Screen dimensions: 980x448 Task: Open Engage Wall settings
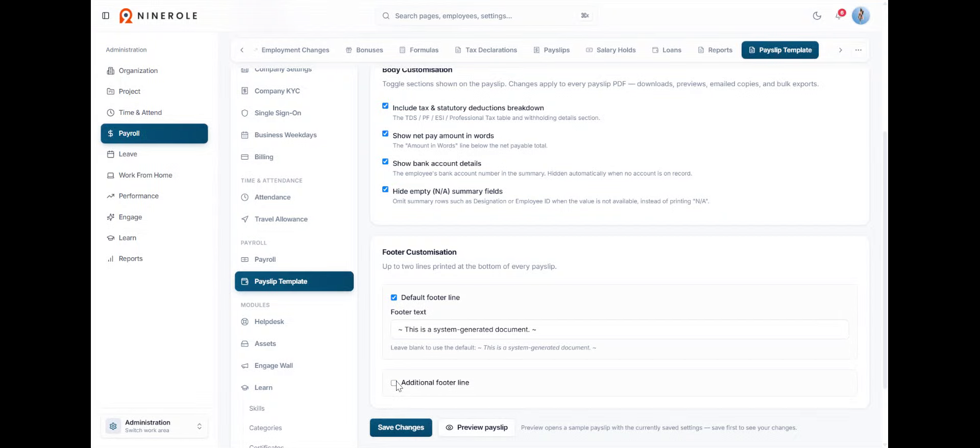coord(294,365)
